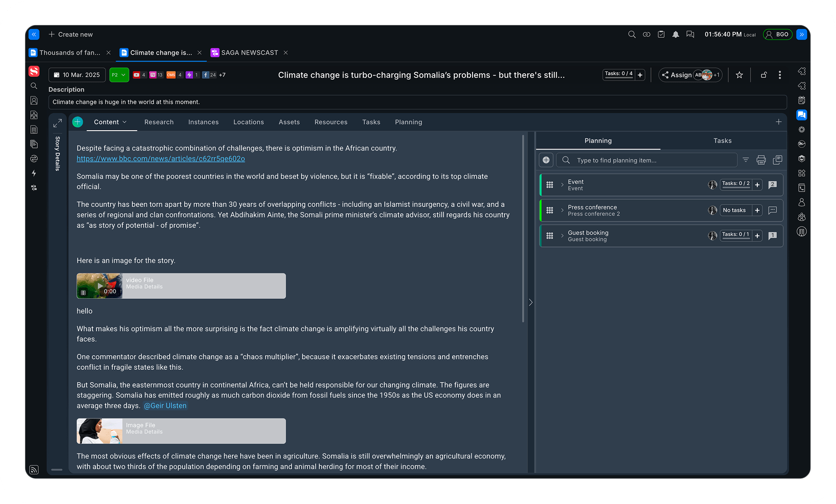836x504 pixels.
Task: Click the lightning bolt icon in left sidebar
Action: [x=34, y=173]
